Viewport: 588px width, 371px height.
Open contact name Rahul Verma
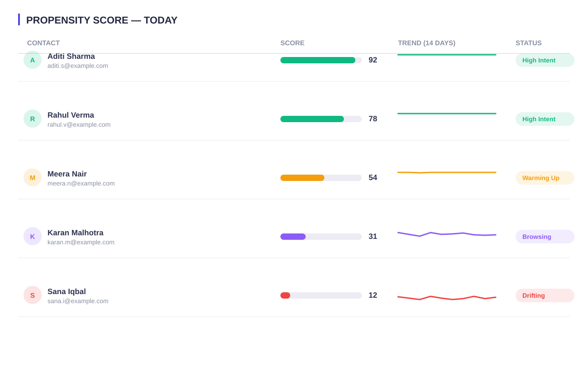pos(71,115)
